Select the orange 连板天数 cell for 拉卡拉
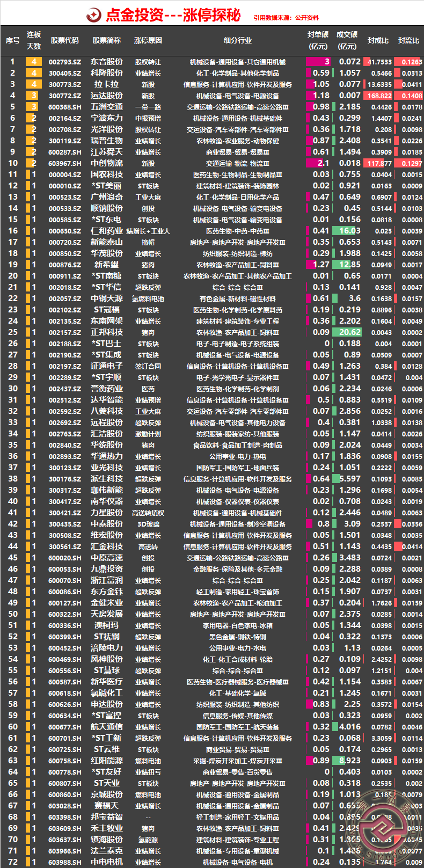Screen dimensions: 424x868 (34, 84)
